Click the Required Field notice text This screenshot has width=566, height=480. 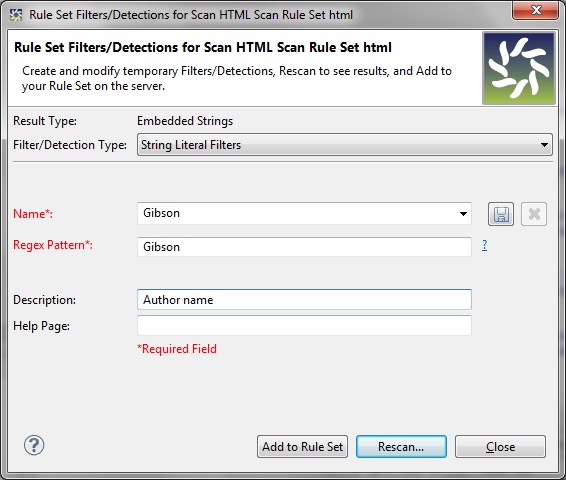point(177,349)
